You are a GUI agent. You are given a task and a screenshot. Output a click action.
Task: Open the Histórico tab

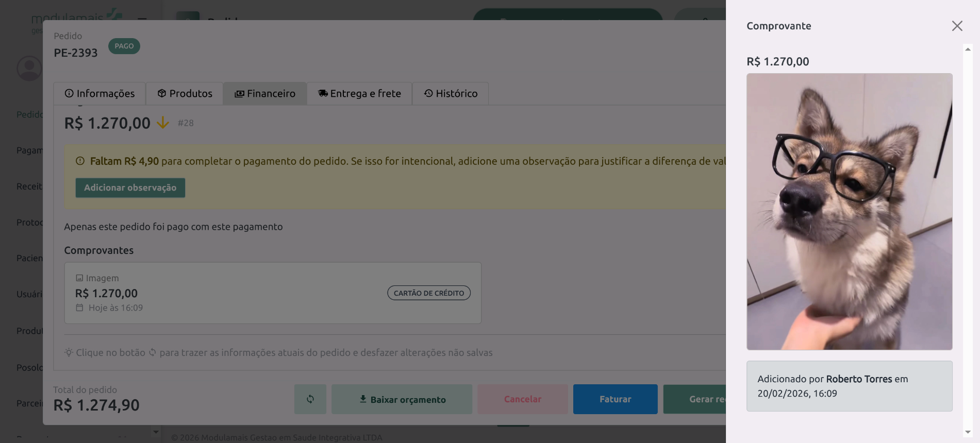tap(451, 94)
